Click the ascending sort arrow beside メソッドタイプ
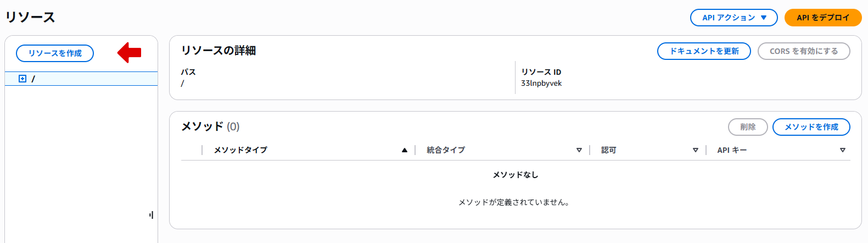Image resolution: width=868 pixels, height=243 pixels. point(405,150)
